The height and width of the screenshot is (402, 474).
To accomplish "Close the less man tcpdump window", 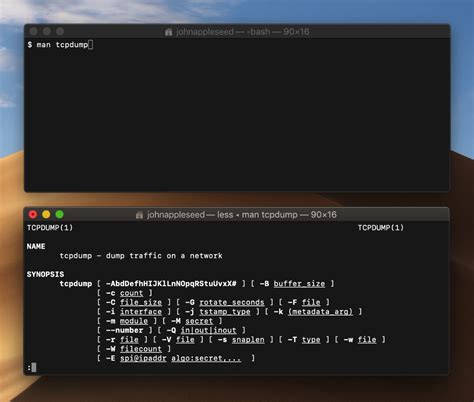I will [x=33, y=214].
